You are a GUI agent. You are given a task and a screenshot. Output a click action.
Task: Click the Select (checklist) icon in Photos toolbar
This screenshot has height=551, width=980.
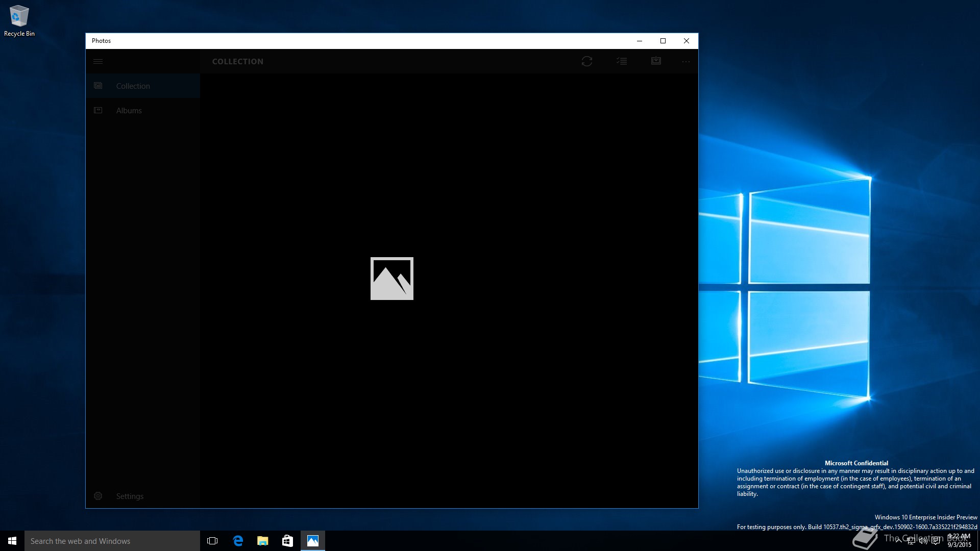coord(622,61)
